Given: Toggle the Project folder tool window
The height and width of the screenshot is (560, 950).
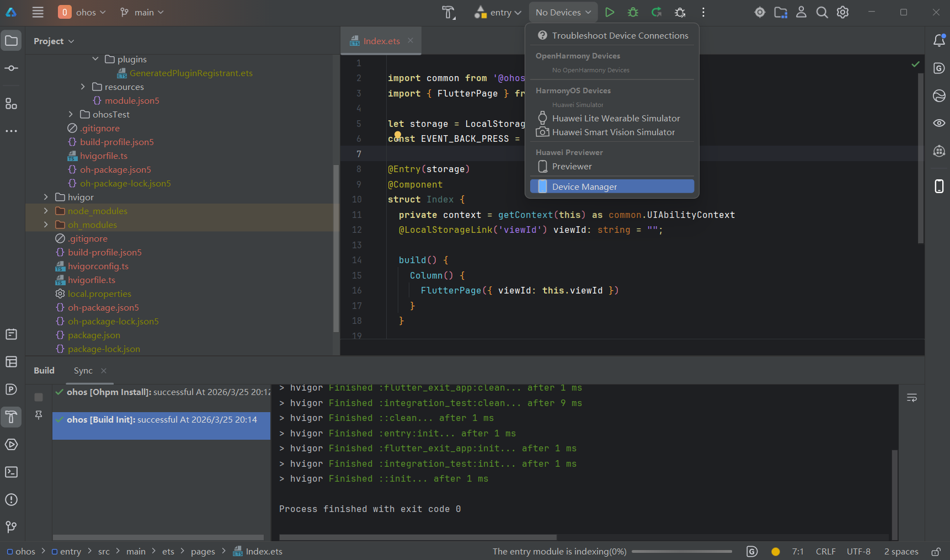Looking at the screenshot, I should (x=11, y=40).
